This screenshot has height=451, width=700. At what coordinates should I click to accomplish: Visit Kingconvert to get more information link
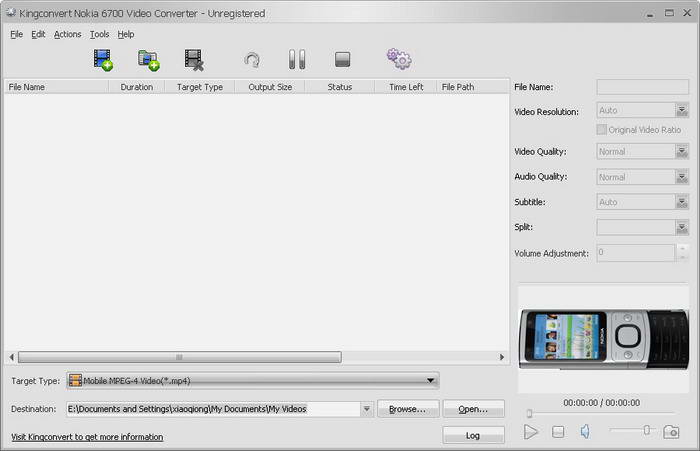click(87, 437)
